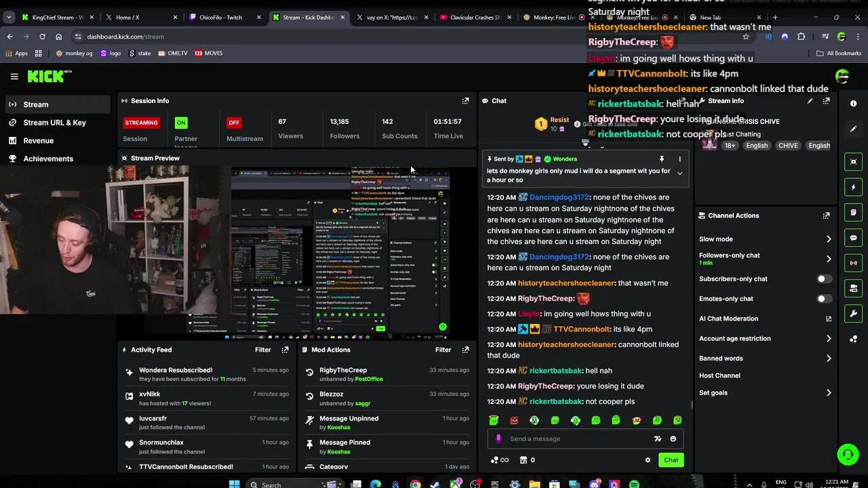Open stake bookmark
868x488 pixels.
(x=140, y=53)
